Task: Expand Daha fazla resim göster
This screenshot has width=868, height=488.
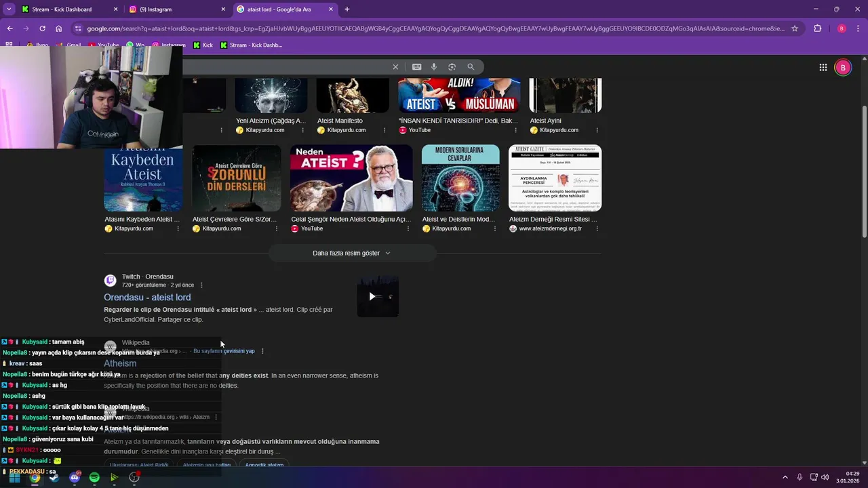Action: pos(352,253)
